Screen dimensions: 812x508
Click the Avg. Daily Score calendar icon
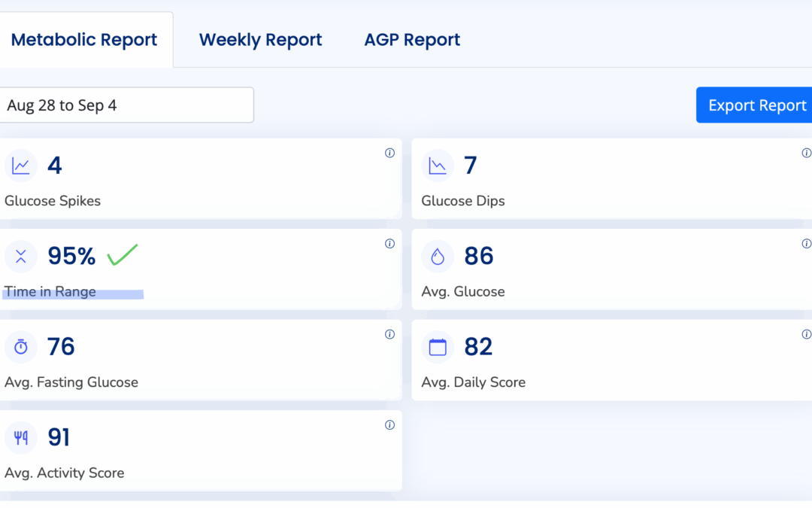438,347
